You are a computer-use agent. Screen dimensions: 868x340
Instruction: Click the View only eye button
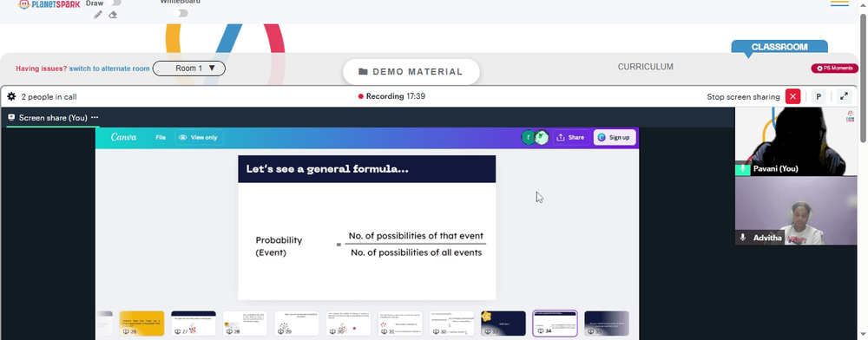(200, 137)
